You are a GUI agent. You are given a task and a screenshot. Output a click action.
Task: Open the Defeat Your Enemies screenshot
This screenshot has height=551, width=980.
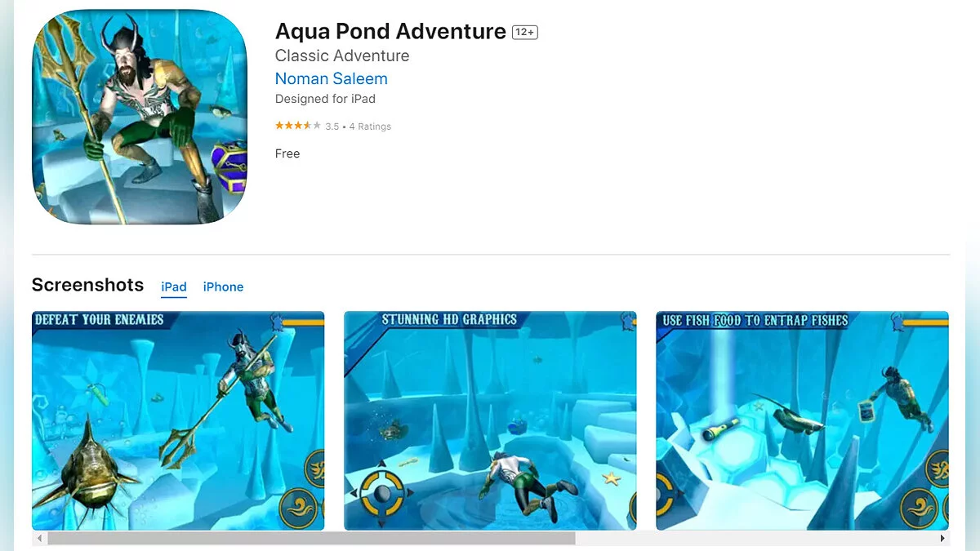[x=178, y=420]
